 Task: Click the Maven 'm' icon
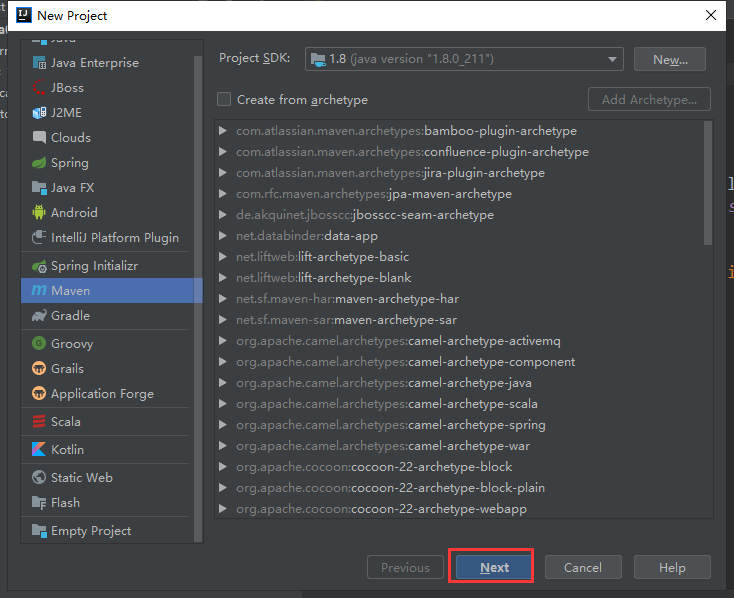click(39, 291)
